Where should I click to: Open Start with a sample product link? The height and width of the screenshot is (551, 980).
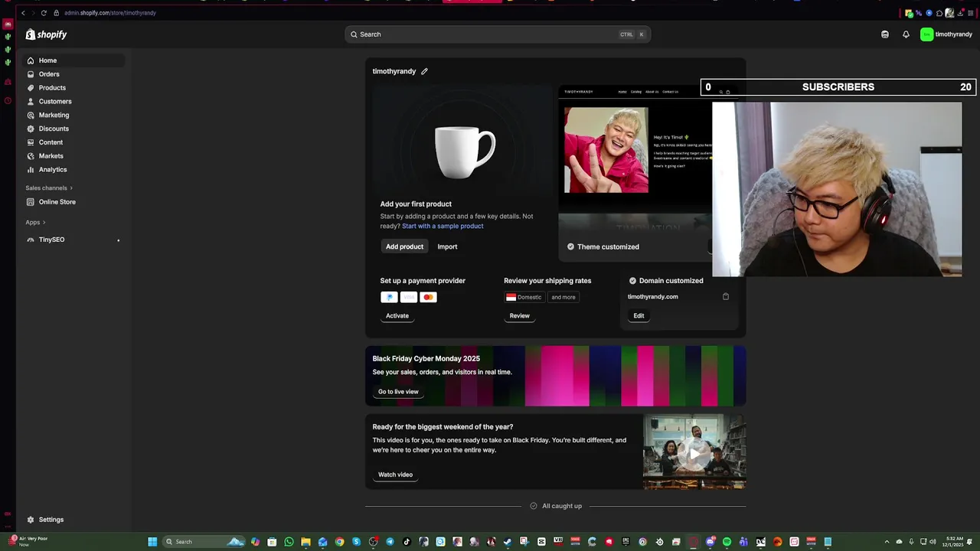coord(443,227)
